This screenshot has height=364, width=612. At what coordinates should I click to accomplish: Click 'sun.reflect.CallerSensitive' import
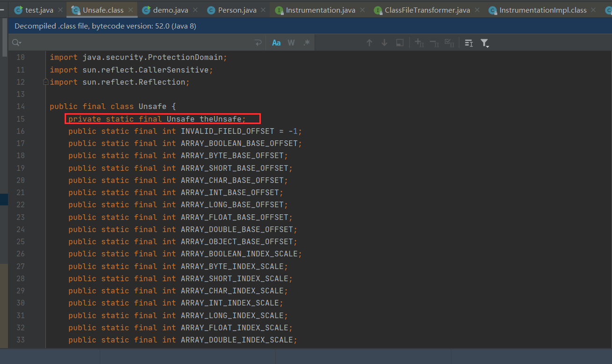(x=146, y=70)
